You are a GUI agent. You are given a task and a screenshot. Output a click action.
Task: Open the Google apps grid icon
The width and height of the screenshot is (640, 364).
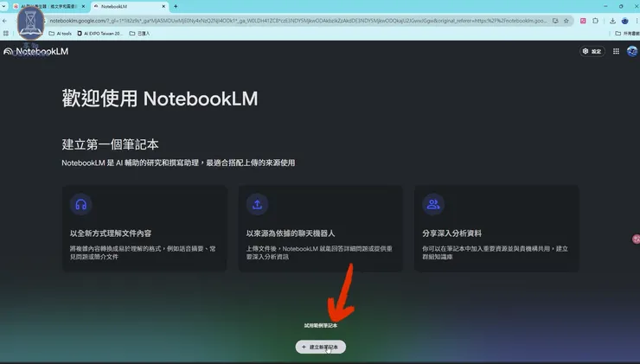616,51
